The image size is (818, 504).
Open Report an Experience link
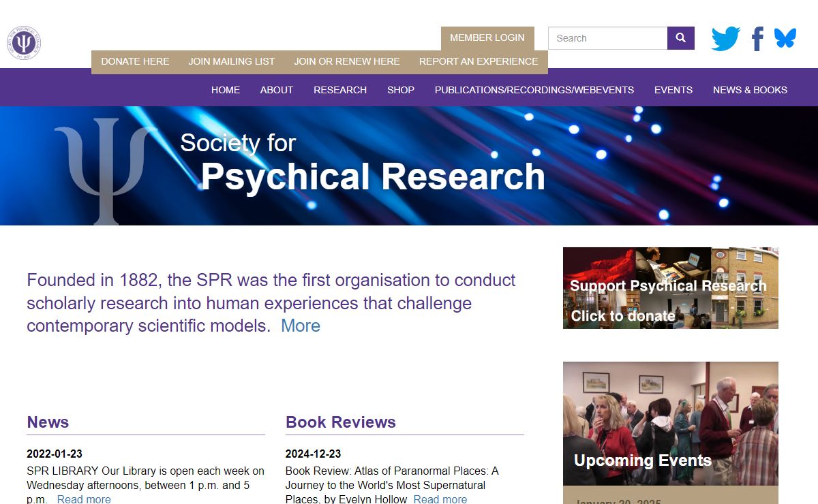479,61
